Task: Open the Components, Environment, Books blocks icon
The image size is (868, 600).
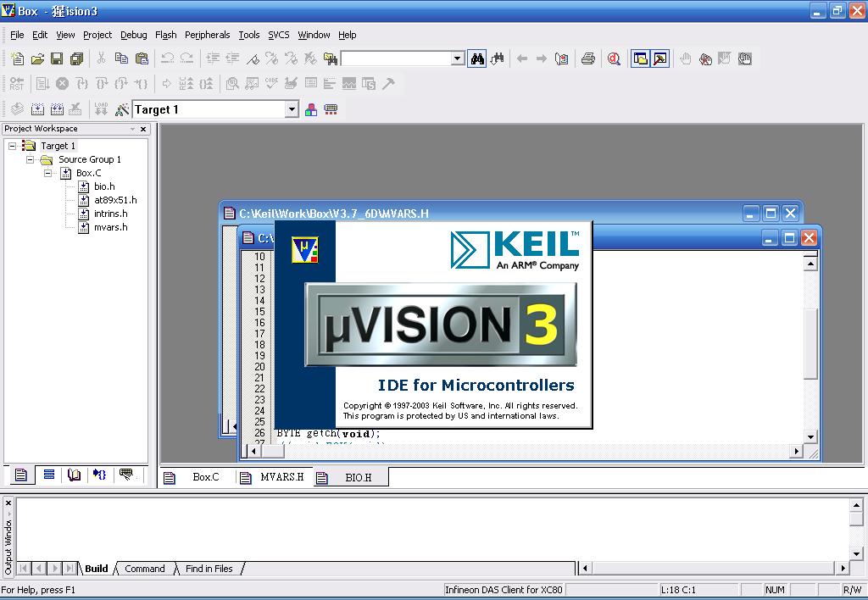Action: (x=311, y=109)
